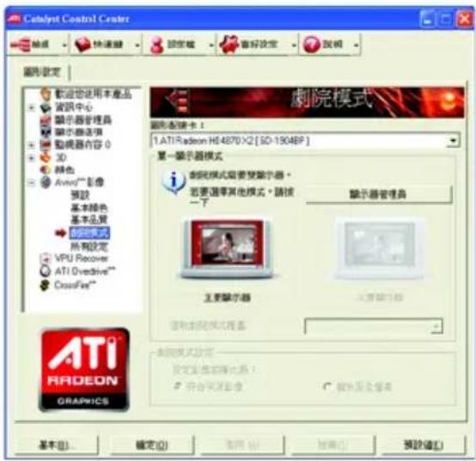Select the left radio button under theater mode settings
This screenshot has height=461, width=476.
click(x=177, y=386)
